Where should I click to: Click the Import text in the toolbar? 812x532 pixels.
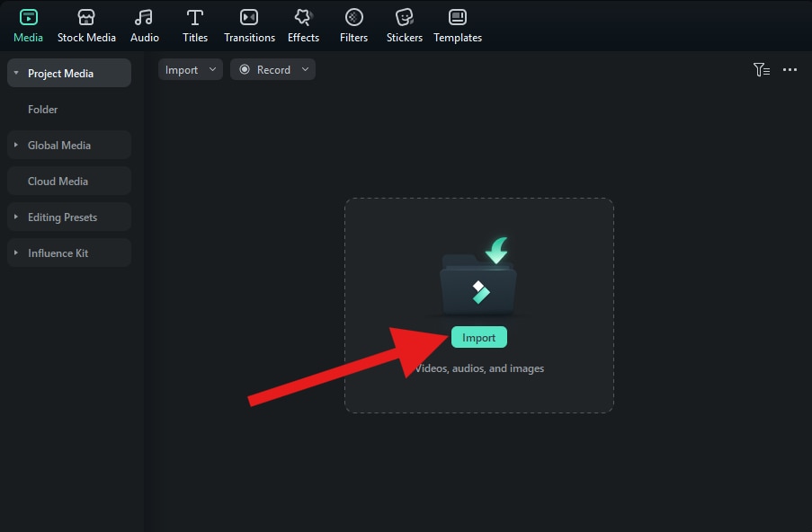pos(182,70)
